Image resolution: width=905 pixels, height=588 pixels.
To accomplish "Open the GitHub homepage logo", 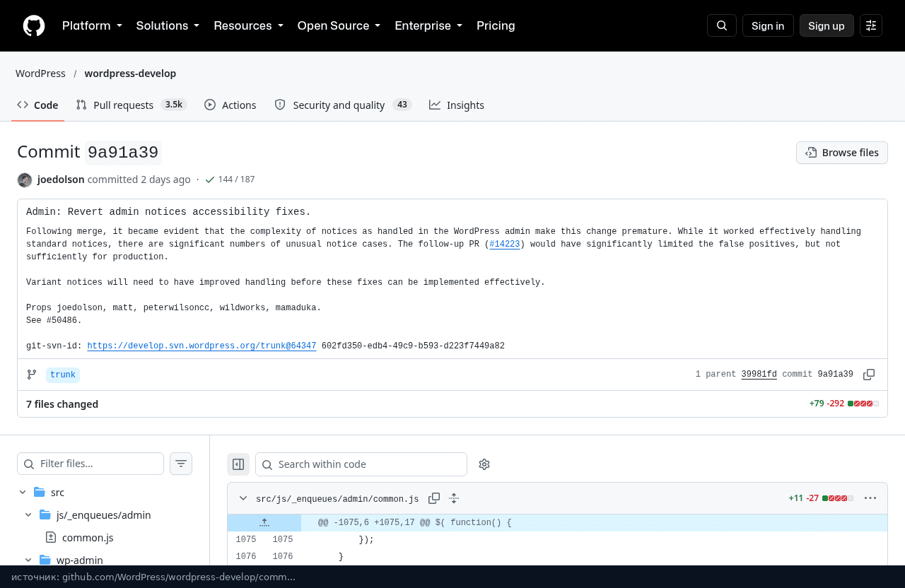I will tap(34, 25).
